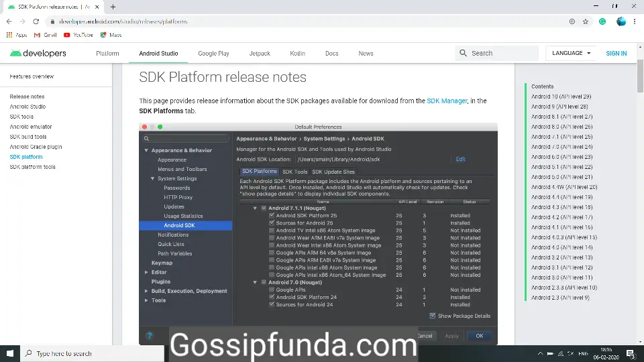Click the search magnifier icon on site header

(x=463, y=53)
